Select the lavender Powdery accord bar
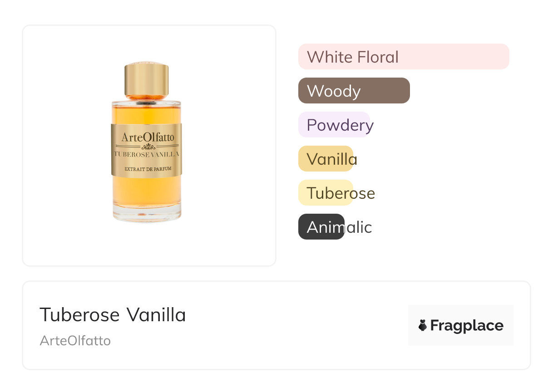This screenshot has height=392, width=553. click(x=334, y=125)
